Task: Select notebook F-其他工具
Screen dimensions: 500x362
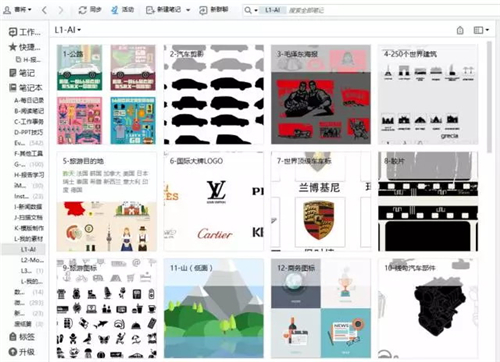Action: pyautogui.click(x=29, y=153)
